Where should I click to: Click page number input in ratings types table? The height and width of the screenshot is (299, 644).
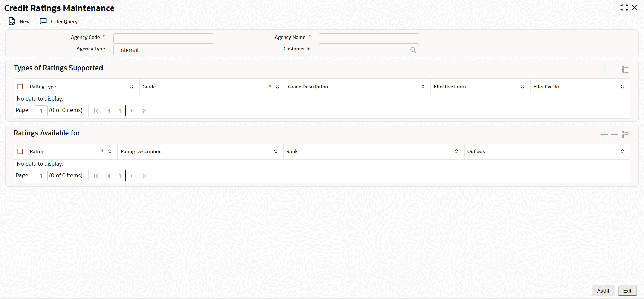coord(41,111)
